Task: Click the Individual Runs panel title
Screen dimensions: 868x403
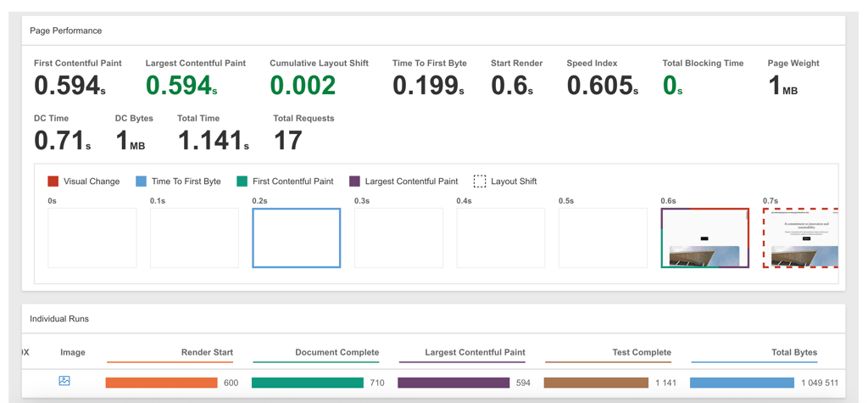Action: tap(59, 319)
